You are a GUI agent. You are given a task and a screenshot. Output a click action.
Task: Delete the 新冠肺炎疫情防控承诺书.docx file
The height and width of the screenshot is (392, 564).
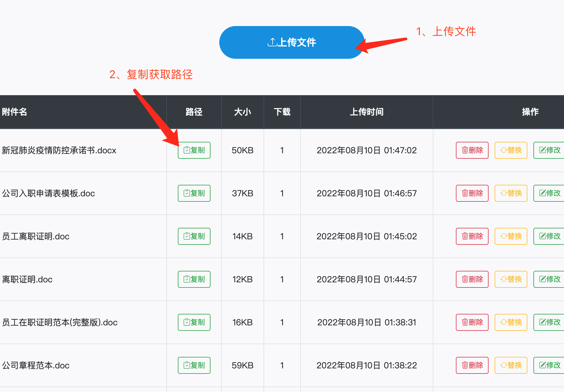(472, 150)
